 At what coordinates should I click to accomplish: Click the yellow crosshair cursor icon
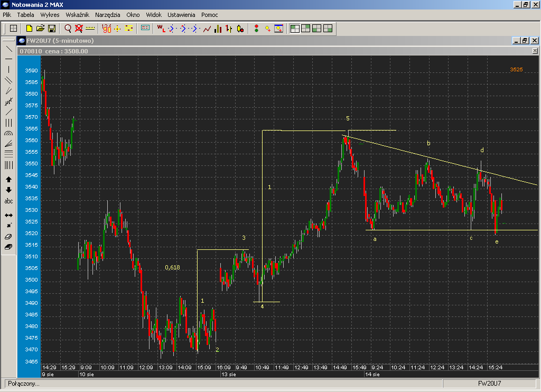tap(117, 29)
